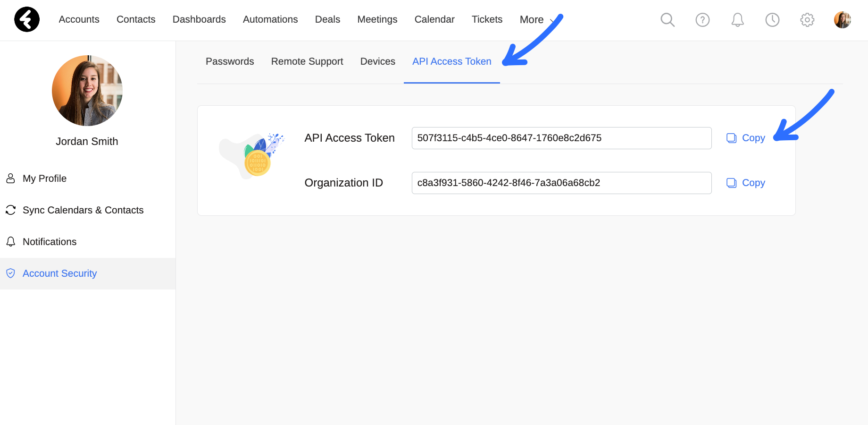Viewport: 868px width, 425px height.
Task: Click the copy icon beside API Access Token
Action: [731, 138]
